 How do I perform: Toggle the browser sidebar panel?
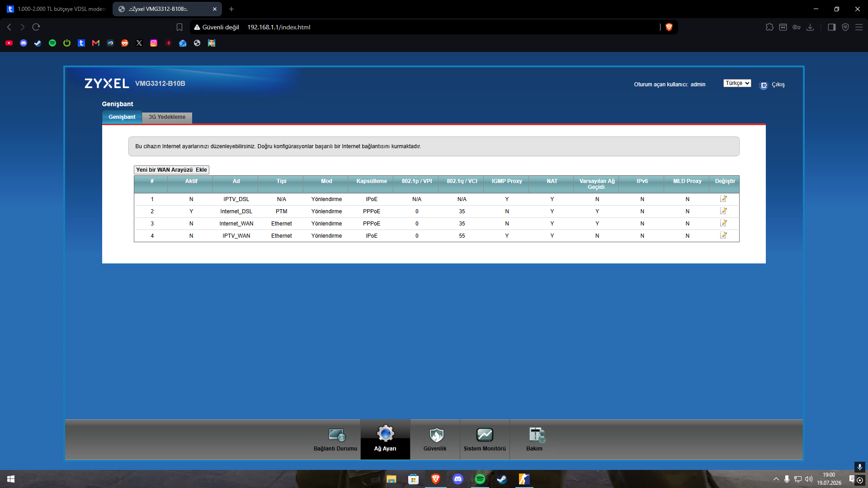pos(831,27)
